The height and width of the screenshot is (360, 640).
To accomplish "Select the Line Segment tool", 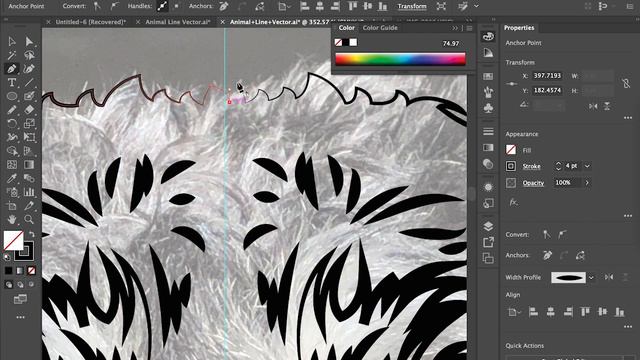I will tap(29, 82).
